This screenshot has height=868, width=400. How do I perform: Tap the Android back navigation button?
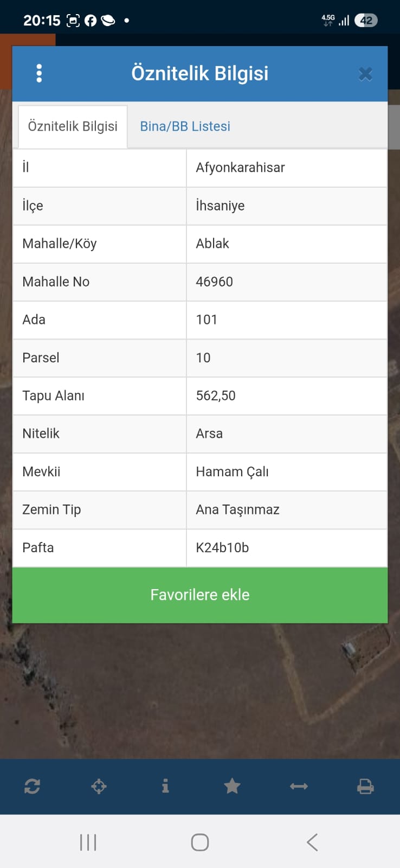coord(312,843)
